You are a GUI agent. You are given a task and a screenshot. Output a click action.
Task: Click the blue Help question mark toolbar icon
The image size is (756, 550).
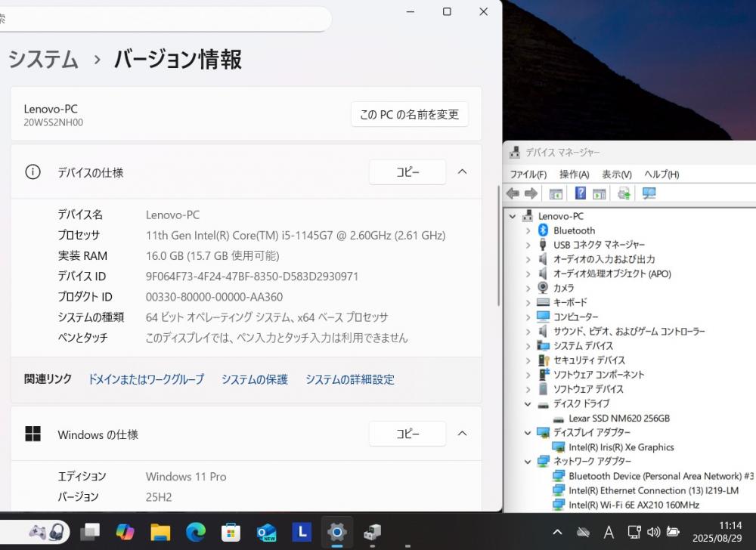pos(581,193)
